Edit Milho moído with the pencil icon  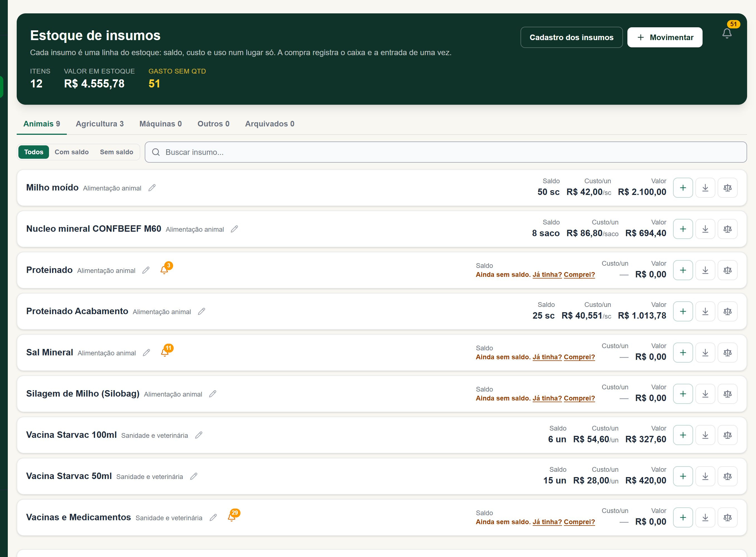tap(152, 188)
